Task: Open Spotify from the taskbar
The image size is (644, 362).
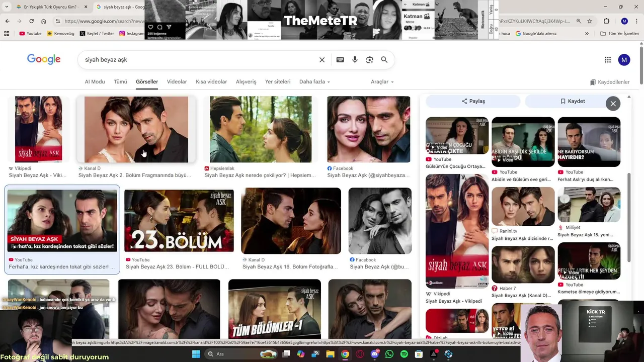Action: [404, 354]
